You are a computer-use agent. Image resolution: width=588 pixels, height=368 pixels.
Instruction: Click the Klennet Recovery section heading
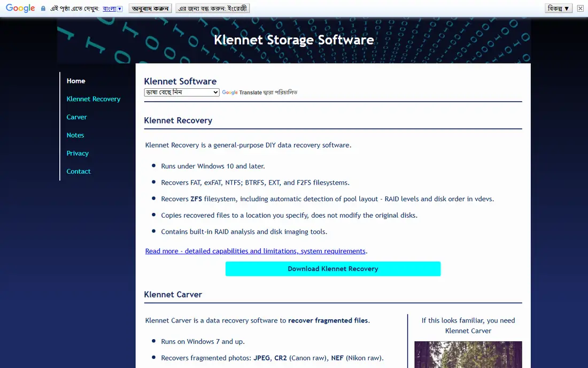[178, 120]
